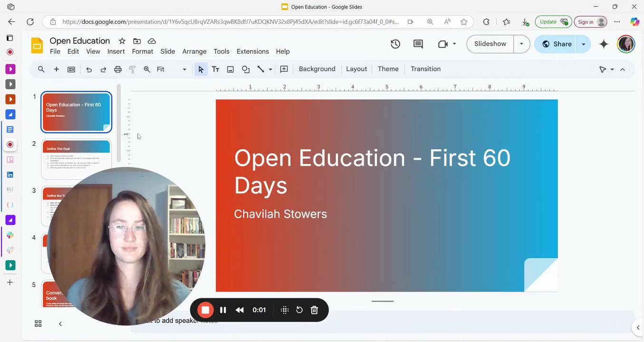Select the Text box tool
This screenshot has height=342, width=644.
215,69
